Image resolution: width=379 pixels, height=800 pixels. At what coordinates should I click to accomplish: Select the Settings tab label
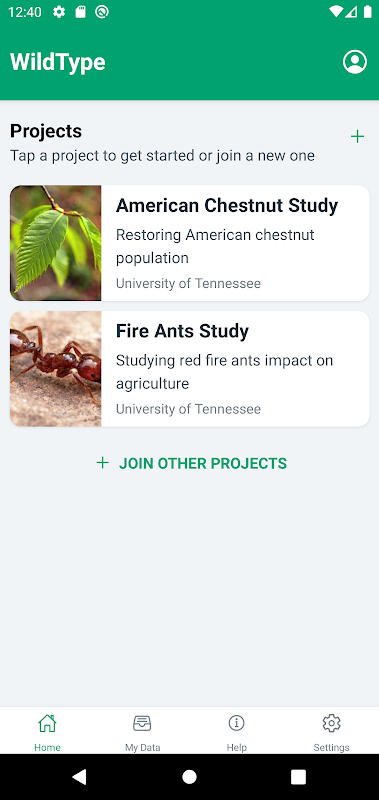[x=332, y=747]
